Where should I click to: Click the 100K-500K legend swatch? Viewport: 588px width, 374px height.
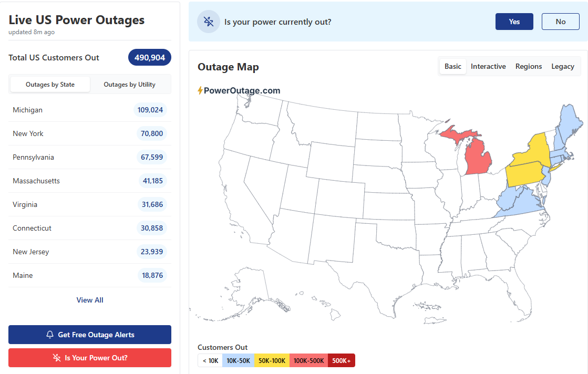coord(308,360)
